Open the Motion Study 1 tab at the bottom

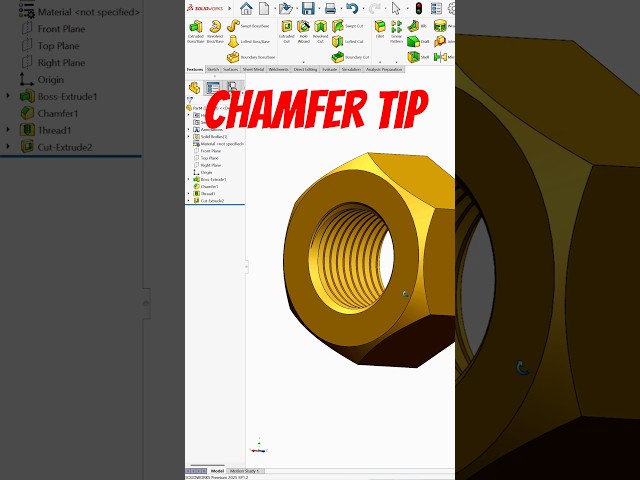coord(244,471)
